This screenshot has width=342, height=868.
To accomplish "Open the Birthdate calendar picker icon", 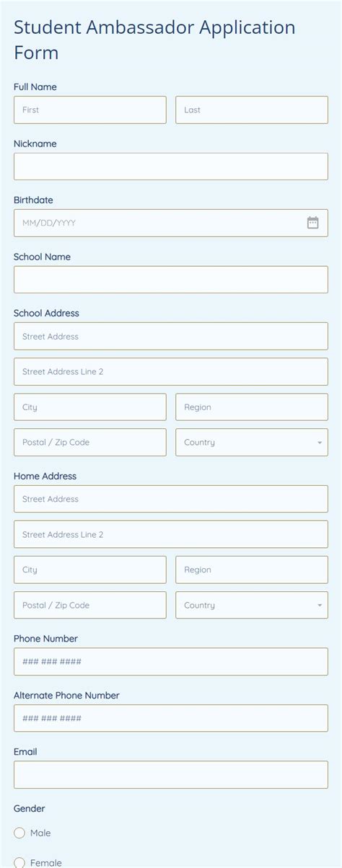I will point(312,223).
